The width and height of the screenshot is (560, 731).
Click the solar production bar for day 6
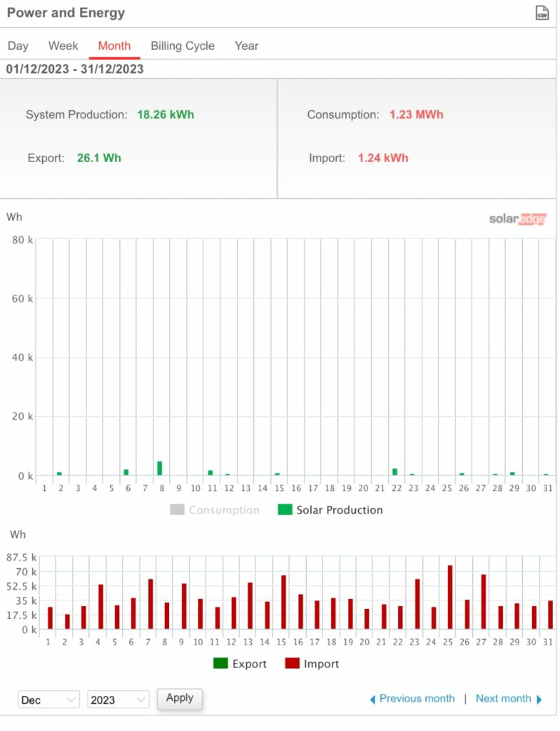pyautogui.click(x=126, y=473)
